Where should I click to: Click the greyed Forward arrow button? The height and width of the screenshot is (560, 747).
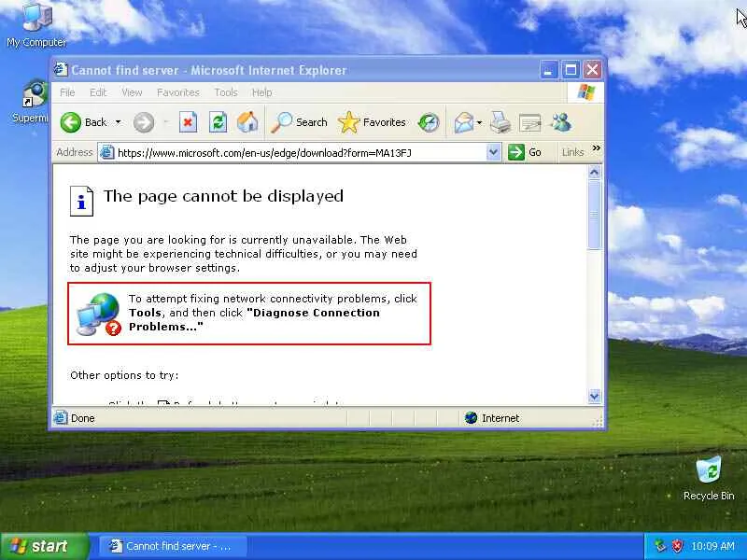point(144,122)
